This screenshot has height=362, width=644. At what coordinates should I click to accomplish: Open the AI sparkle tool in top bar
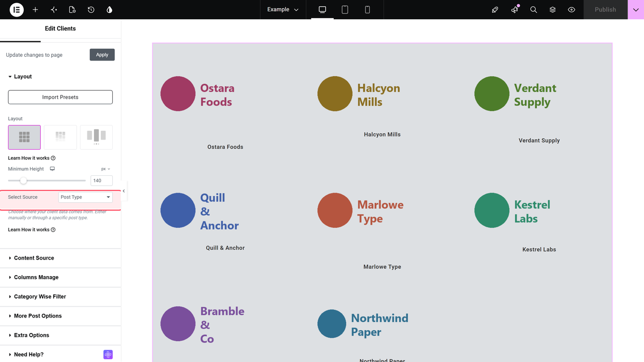pos(54,10)
